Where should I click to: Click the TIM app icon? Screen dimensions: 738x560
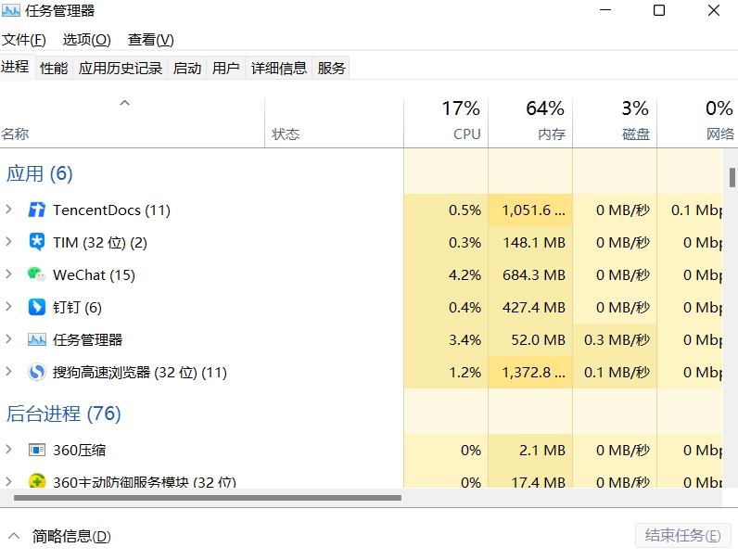[x=36, y=243]
